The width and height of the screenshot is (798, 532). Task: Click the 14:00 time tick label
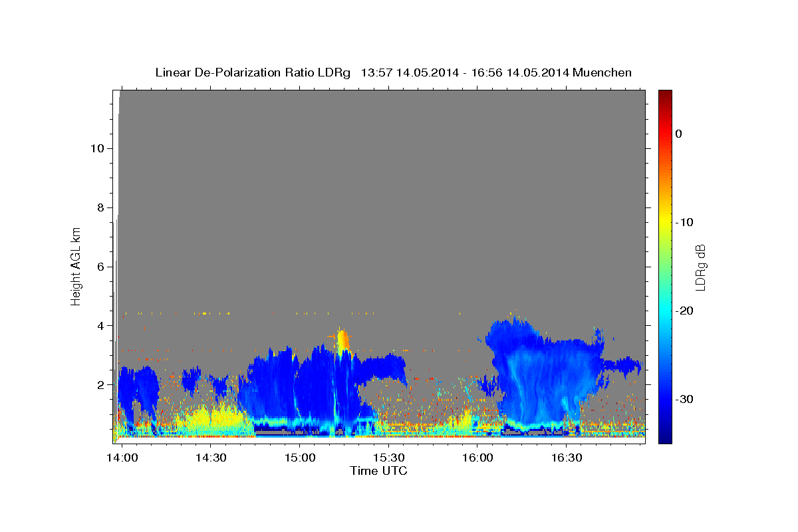(x=122, y=458)
